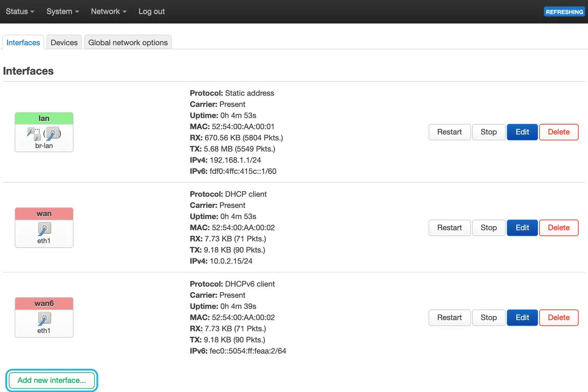Click the wan IPv4 address 10.0.2.15/24
The height and width of the screenshot is (392, 588).
click(x=231, y=261)
